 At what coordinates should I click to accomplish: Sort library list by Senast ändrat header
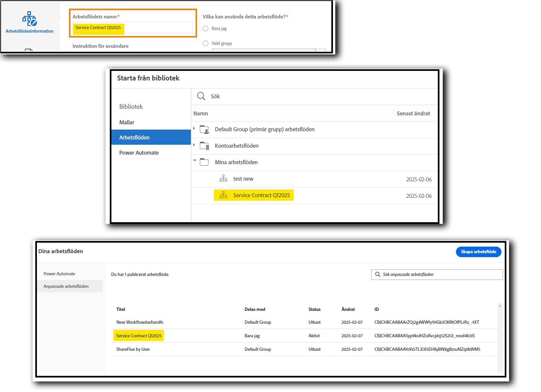(x=413, y=113)
